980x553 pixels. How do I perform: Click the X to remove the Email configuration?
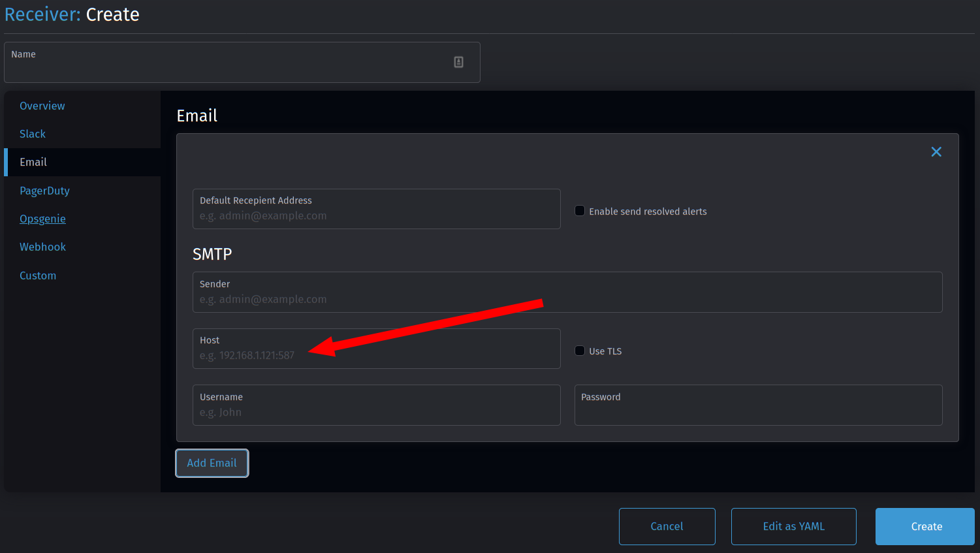(x=936, y=151)
